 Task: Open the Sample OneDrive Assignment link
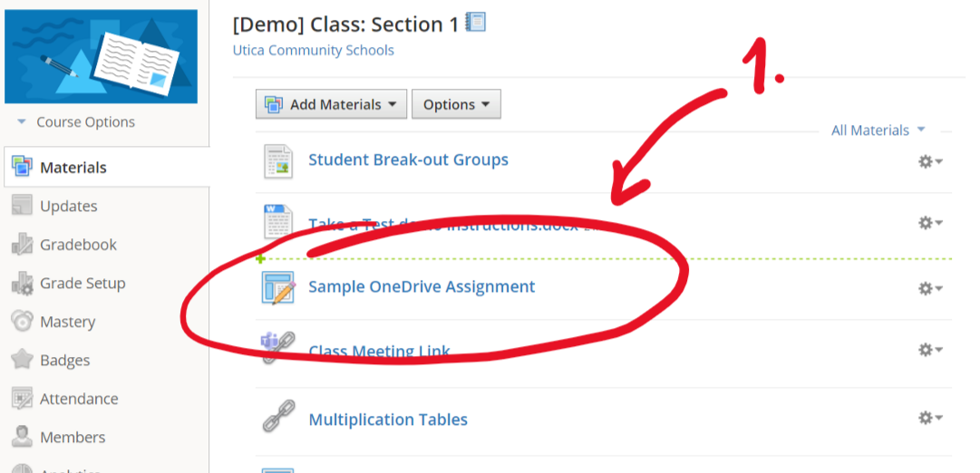click(422, 287)
